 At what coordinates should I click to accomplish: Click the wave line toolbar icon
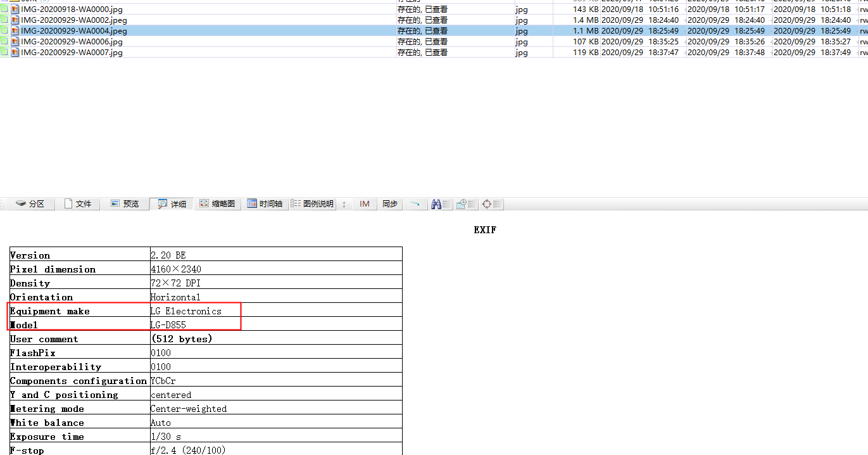[x=415, y=203]
